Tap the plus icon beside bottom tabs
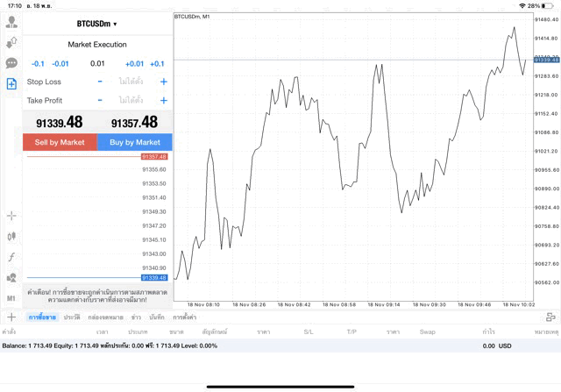 [11, 317]
